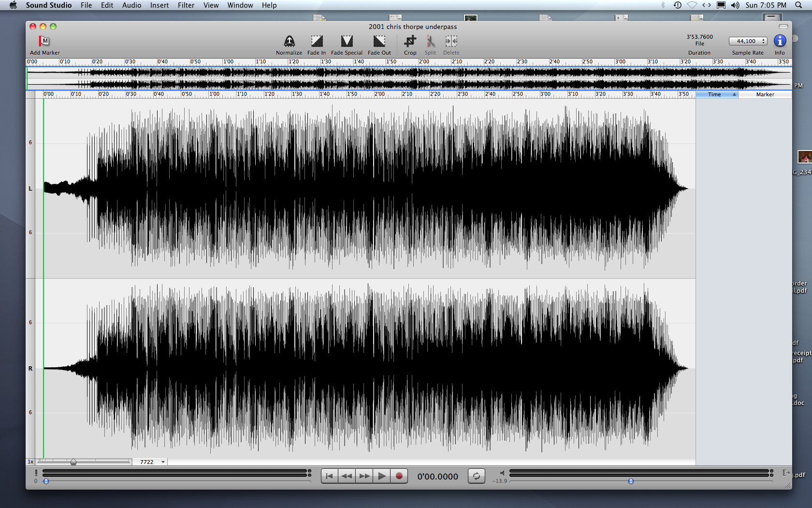Apply Normalize from the toolbar
812x508 pixels.
pos(289,41)
